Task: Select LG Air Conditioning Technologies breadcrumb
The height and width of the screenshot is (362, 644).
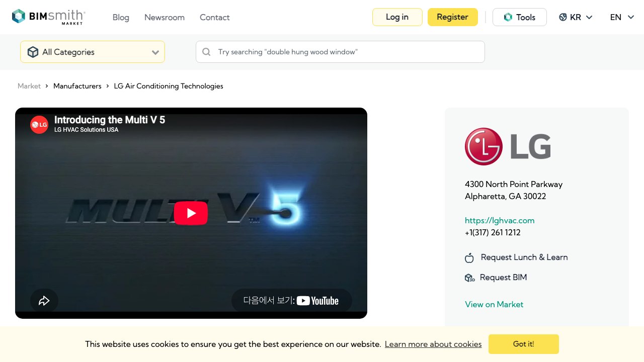Action: coord(169,86)
